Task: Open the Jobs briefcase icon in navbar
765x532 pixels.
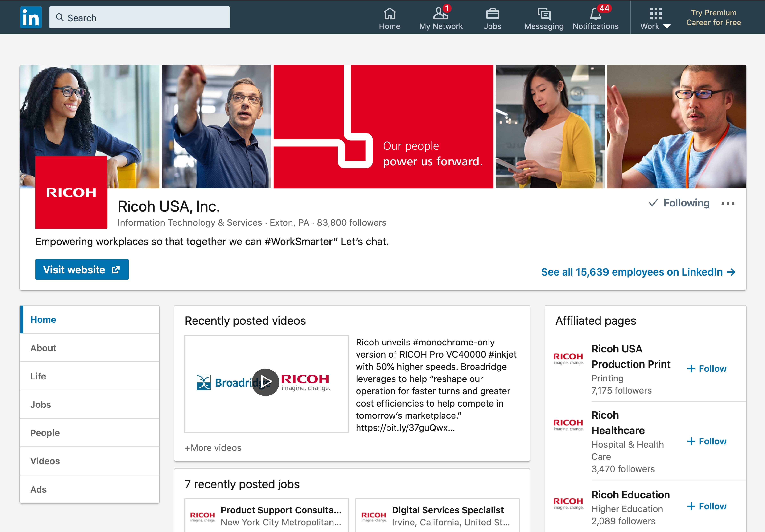Action: (492, 19)
